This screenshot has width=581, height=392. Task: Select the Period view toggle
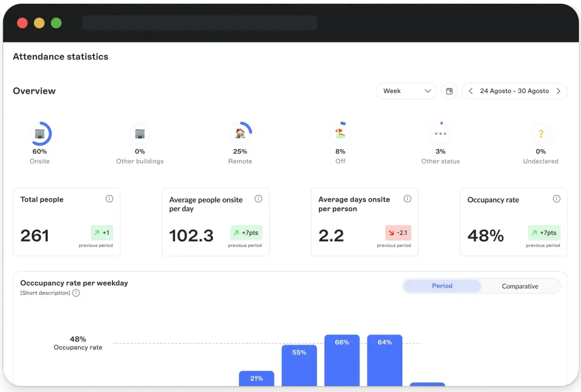(442, 286)
